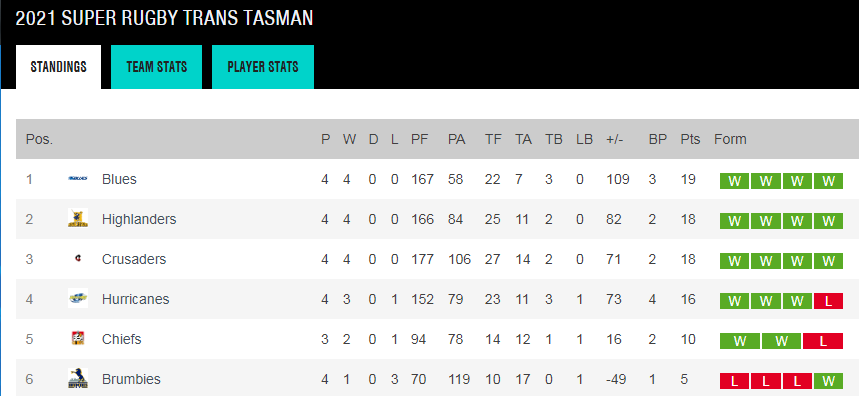Open the Highlanders team link
859x396 pixels.
139,219
